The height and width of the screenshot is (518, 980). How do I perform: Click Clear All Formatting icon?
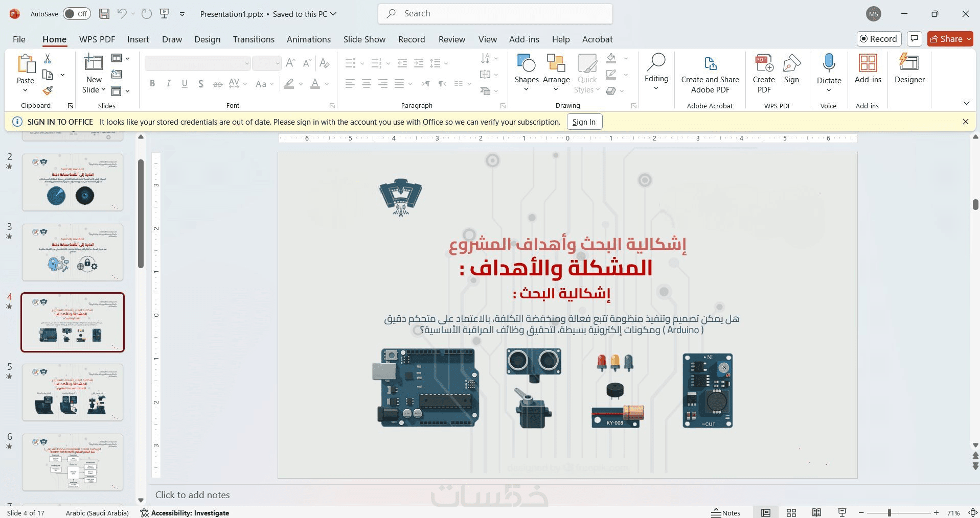click(324, 63)
